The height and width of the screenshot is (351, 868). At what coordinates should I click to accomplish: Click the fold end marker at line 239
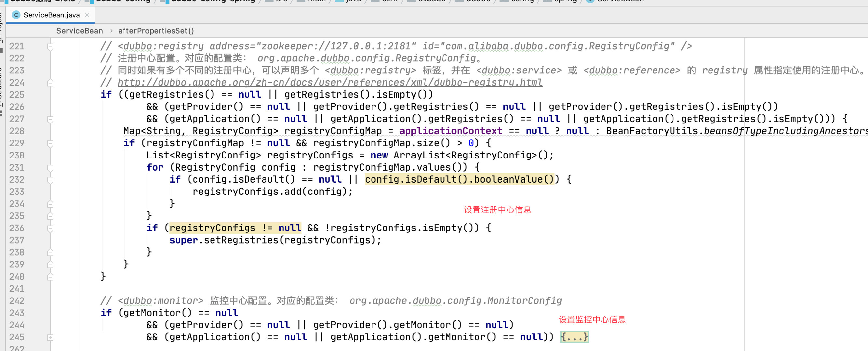[50, 265]
